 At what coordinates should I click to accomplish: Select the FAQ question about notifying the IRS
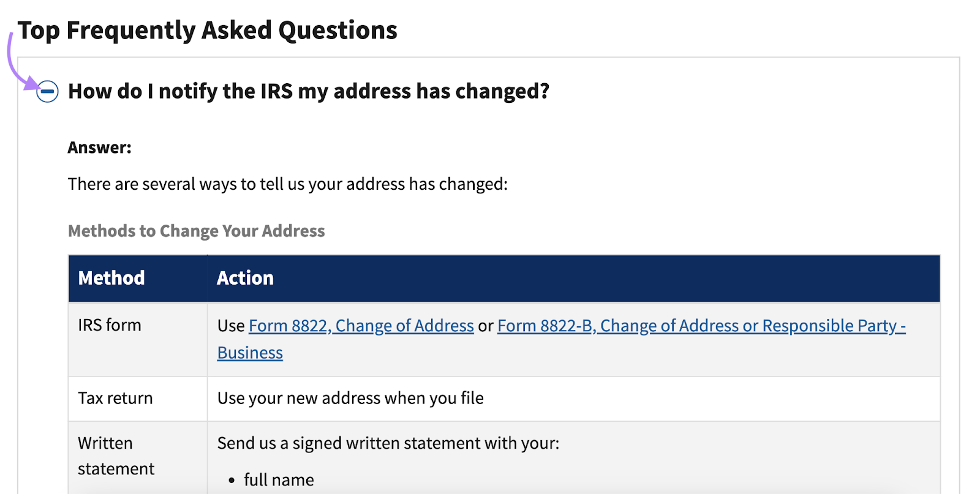(x=308, y=91)
